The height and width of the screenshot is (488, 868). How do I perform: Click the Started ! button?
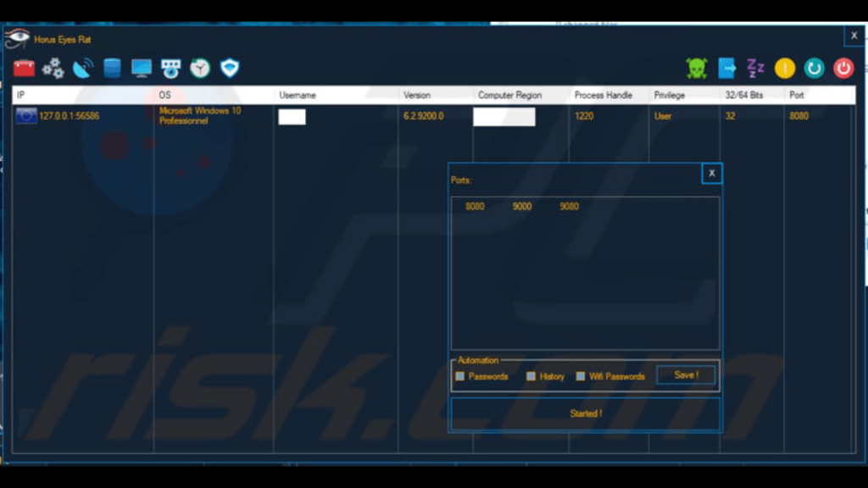click(586, 413)
